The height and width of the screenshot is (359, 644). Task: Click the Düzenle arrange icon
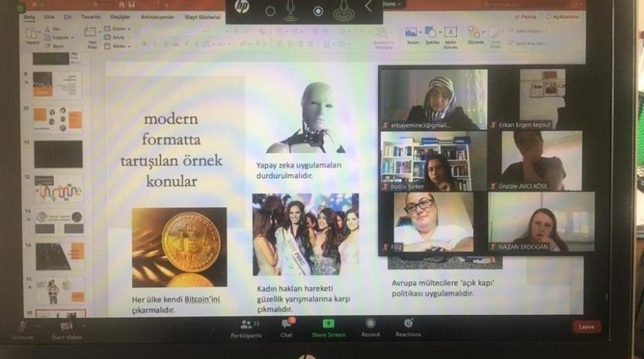(x=473, y=32)
